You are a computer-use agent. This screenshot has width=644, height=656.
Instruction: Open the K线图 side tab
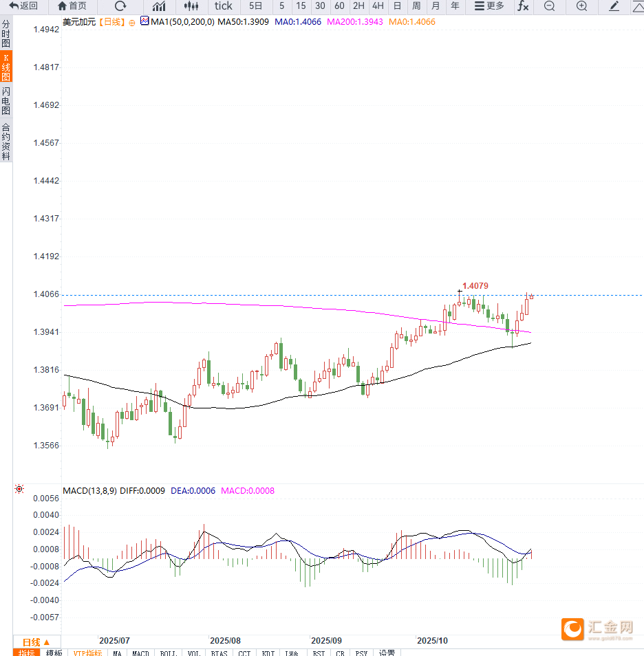[x=6, y=67]
